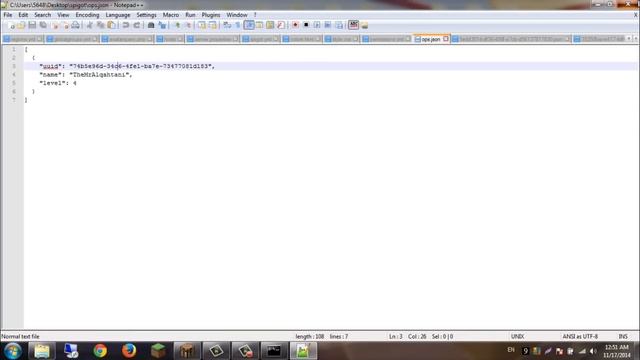Redo the edit via toolbar arrow
Screen dimensions: 640x360
137,25
